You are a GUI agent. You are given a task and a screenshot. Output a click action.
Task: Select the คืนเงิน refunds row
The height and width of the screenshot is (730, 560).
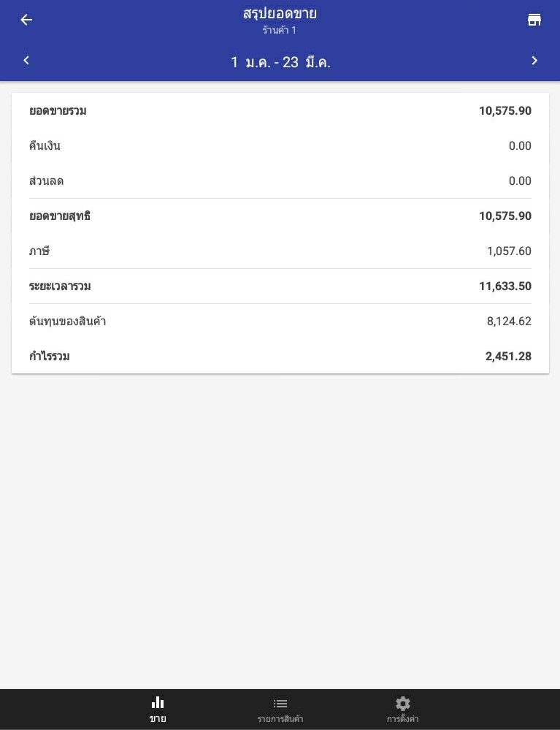(x=280, y=146)
